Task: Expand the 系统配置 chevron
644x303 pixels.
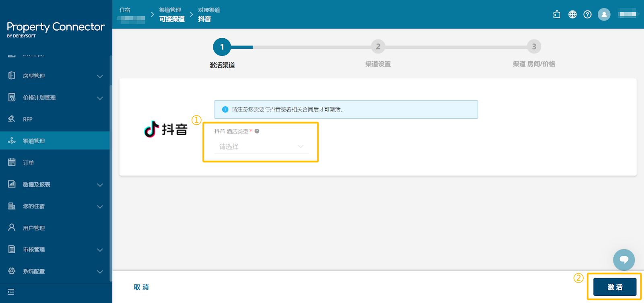Action: (100, 272)
